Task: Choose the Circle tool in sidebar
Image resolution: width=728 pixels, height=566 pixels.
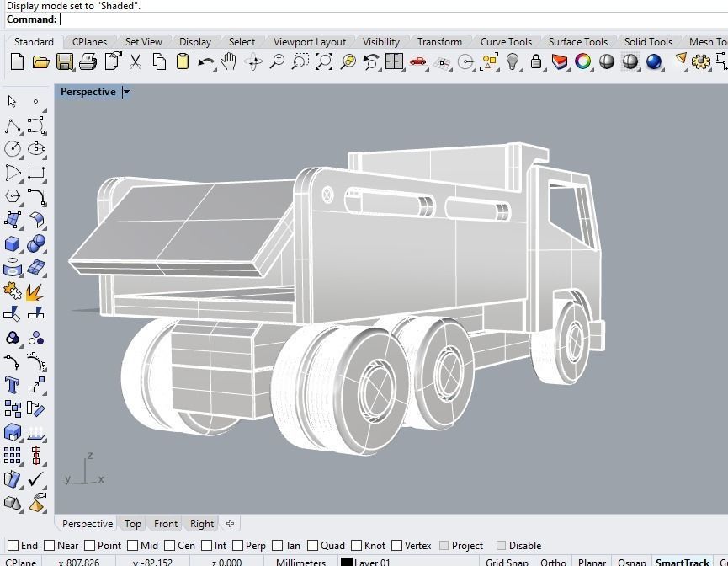Action: pyautogui.click(x=13, y=149)
